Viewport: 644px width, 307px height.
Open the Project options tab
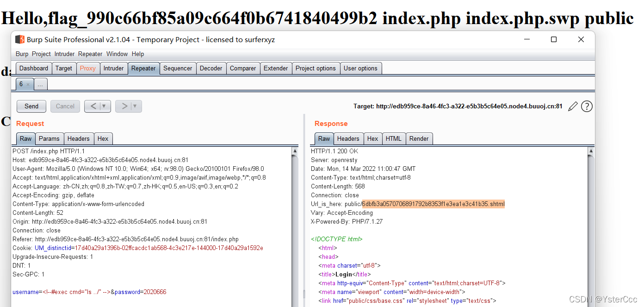316,68
